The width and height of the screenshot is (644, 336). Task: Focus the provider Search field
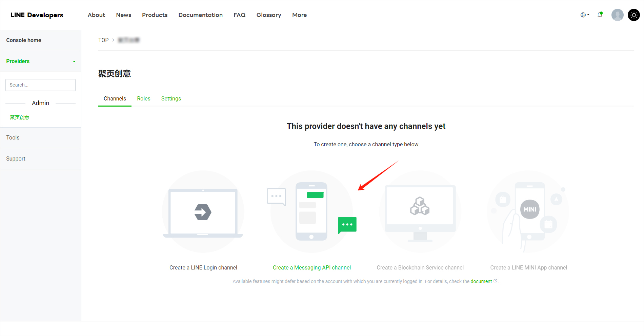[40, 85]
